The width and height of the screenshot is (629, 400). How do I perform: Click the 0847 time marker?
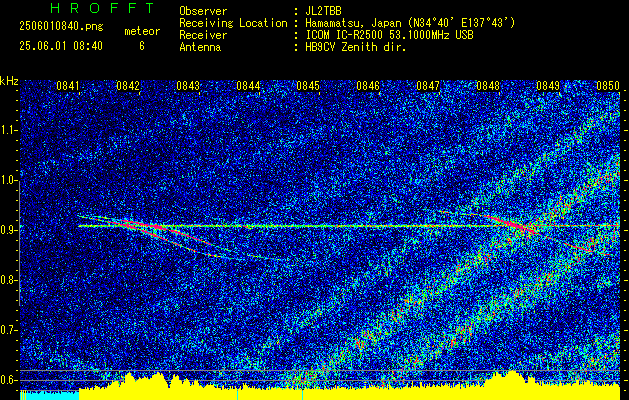pos(428,86)
